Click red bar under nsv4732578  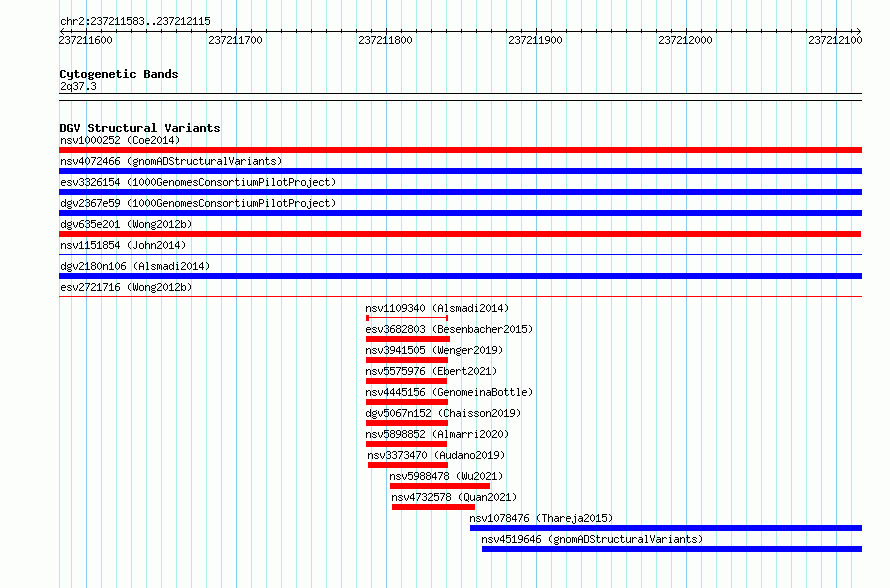point(433,507)
